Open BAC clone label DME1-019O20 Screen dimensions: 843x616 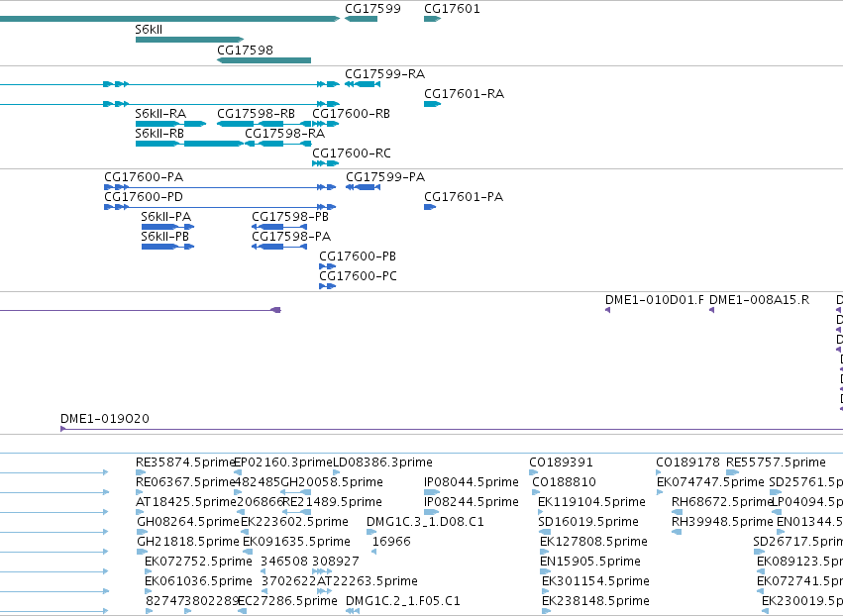click(105, 419)
